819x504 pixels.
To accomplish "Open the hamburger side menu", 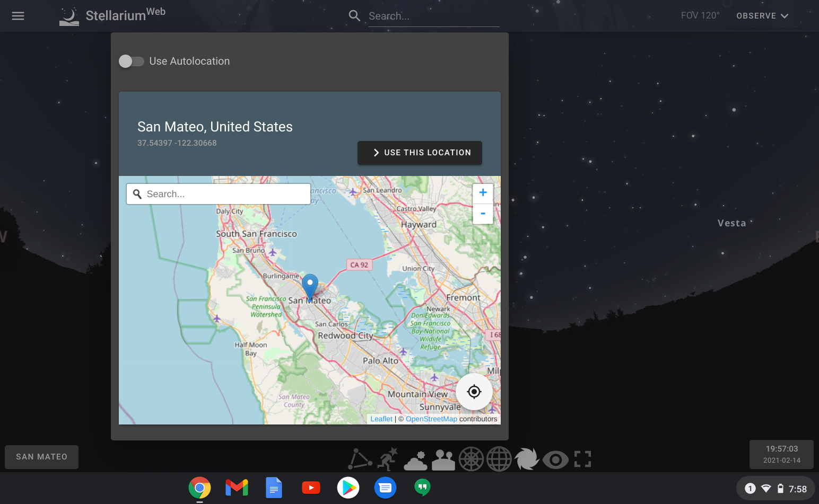I will (x=18, y=16).
